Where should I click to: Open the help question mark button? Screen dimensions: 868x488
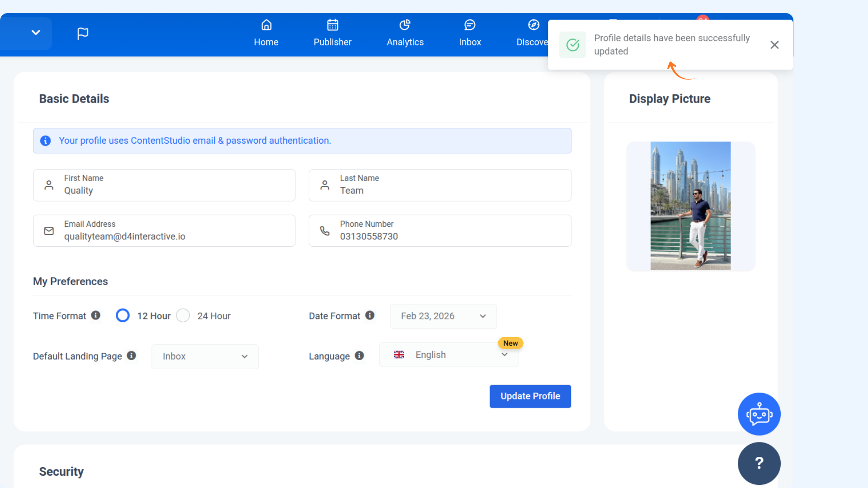click(759, 463)
